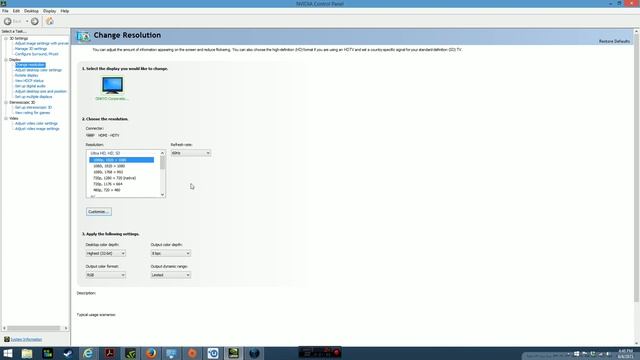Click the Restore Defaults link

[614, 41]
